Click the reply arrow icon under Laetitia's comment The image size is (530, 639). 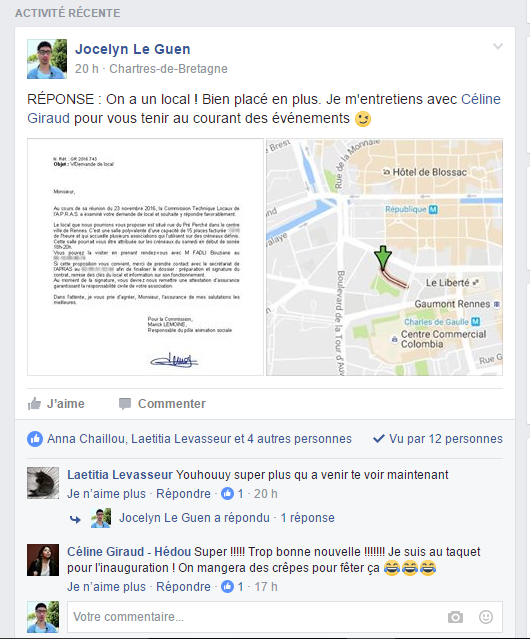pos(75,518)
